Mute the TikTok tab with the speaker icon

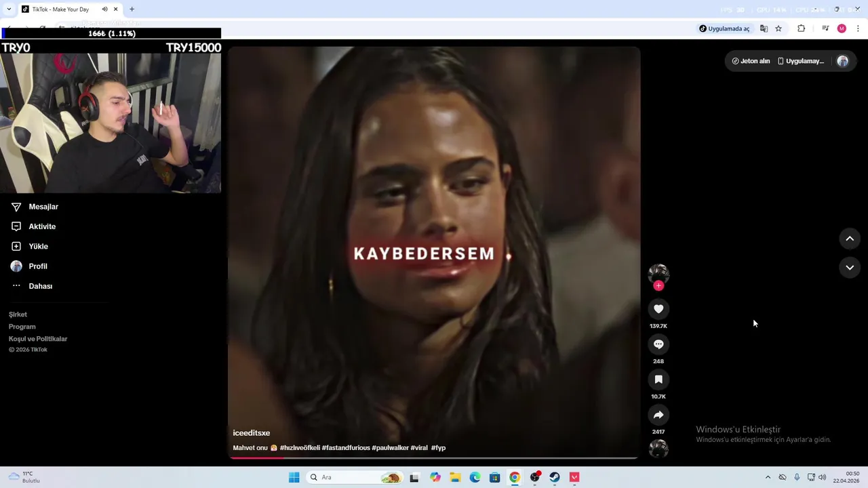coord(104,9)
